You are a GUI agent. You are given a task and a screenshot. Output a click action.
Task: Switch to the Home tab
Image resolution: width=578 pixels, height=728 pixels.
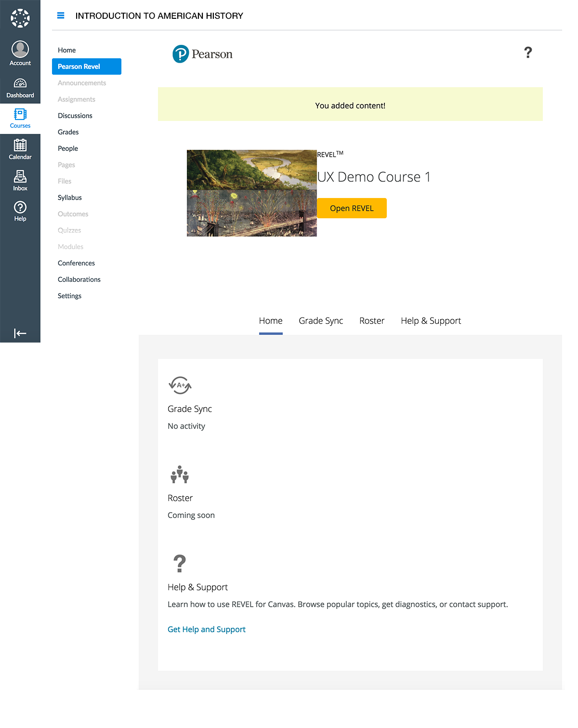pyautogui.click(x=271, y=321)
